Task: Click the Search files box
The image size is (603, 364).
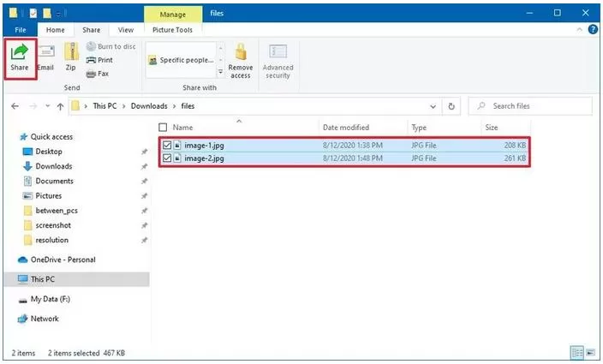Action: click(x=530, y=106)
